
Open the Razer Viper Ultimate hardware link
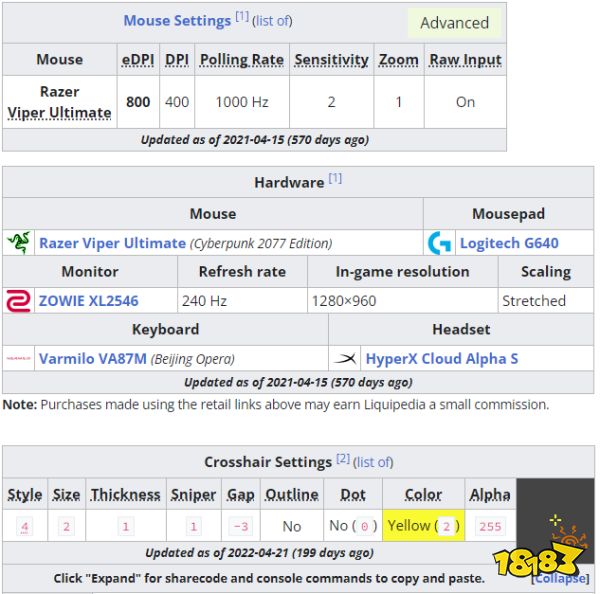tap(112, 243)
